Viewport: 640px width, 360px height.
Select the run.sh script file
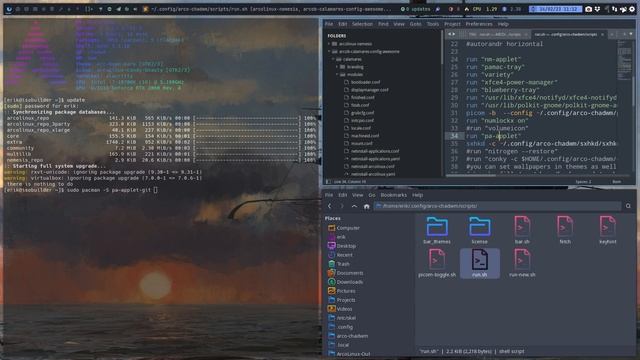tap(480, 263)
